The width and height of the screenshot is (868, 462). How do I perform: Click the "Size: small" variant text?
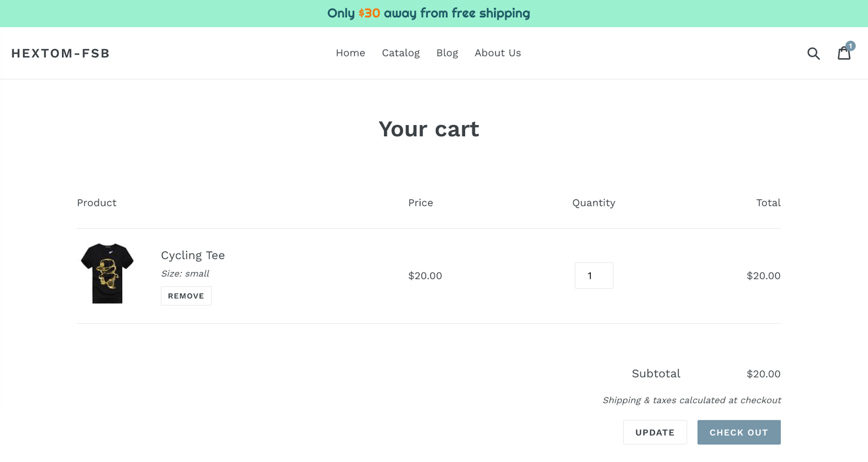click(x=185, y=274)
